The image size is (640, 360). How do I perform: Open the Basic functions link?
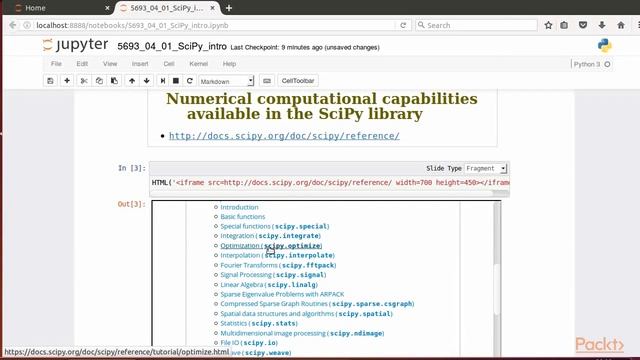[243, 217]
